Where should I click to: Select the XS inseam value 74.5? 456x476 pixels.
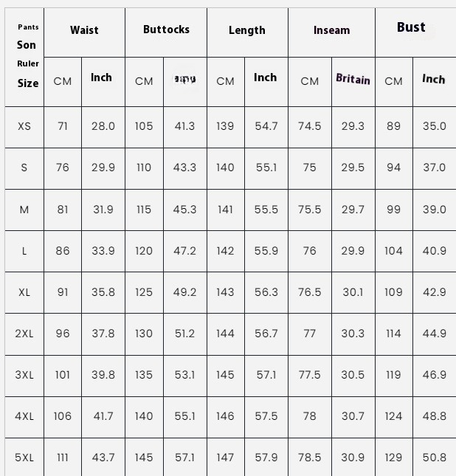click(x=310, y=126)
